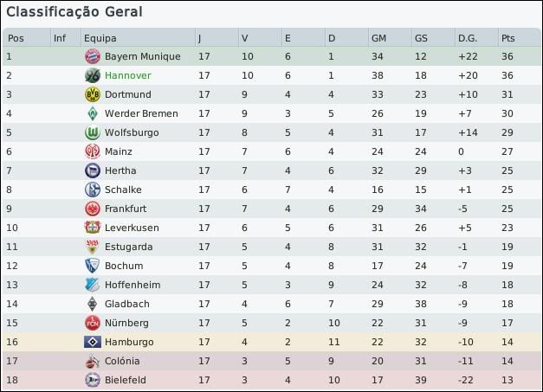This screenshot has height=392, width=543.
Task: Sort table by Pts column header
Action: pos(507,38)
